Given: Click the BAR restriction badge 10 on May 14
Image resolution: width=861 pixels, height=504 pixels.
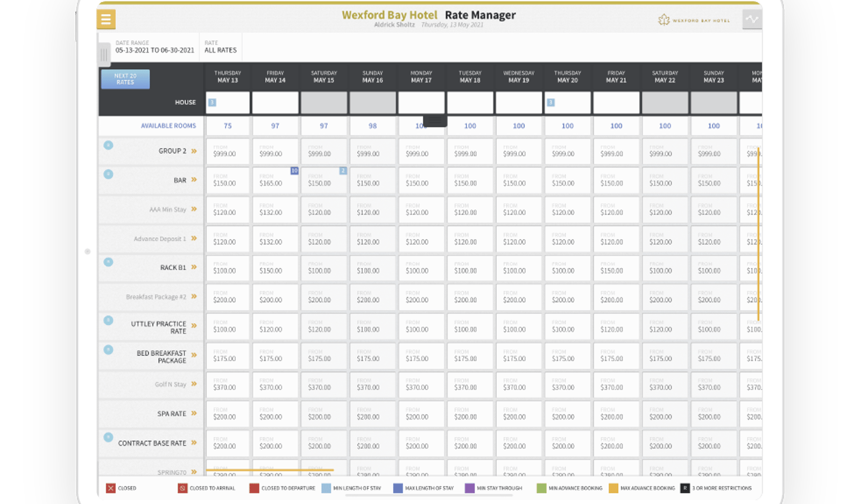Looking at the screenshot, I should [294, 171].
